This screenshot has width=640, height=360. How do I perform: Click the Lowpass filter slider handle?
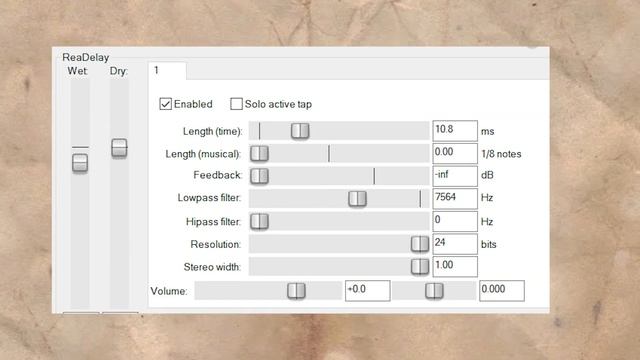(357, 199)
